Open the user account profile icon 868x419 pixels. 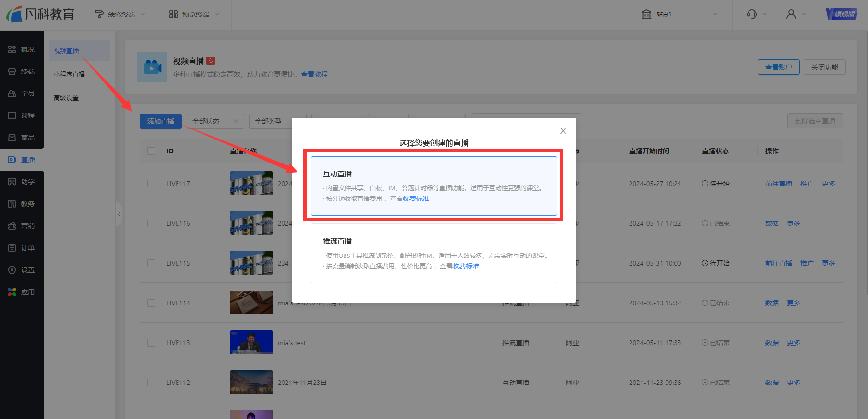click(x=791, y=14)
